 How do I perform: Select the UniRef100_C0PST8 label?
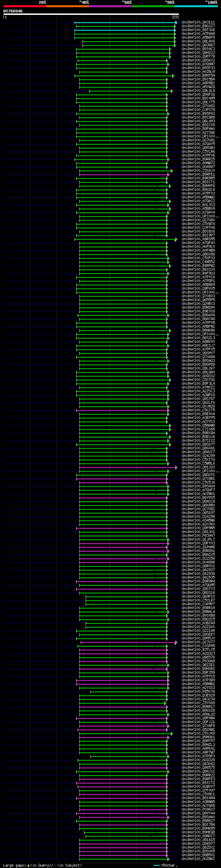(198, 110)
